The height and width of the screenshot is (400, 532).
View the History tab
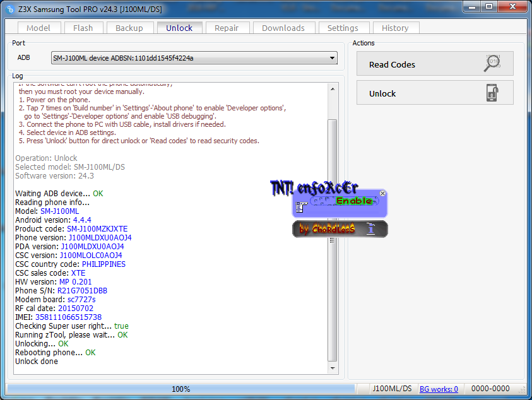(x=395, y=28)
